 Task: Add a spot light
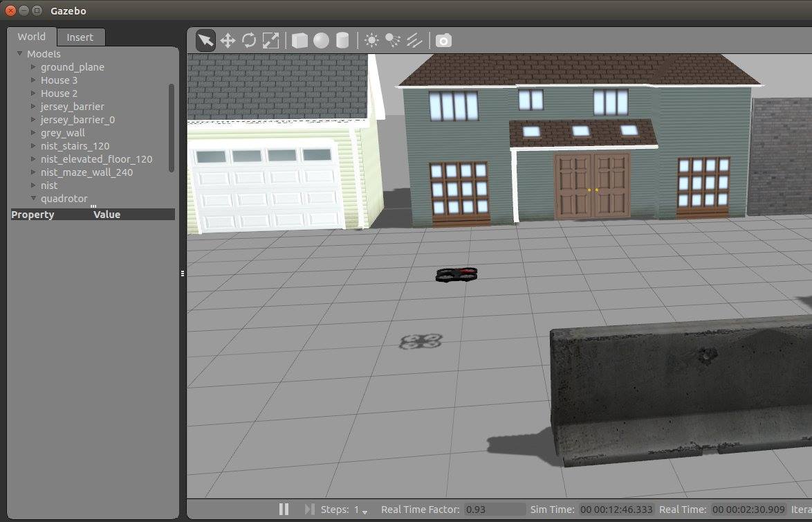393,41
